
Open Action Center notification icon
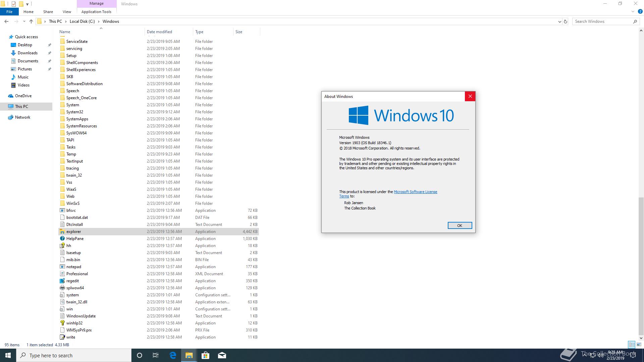point(633,355)
